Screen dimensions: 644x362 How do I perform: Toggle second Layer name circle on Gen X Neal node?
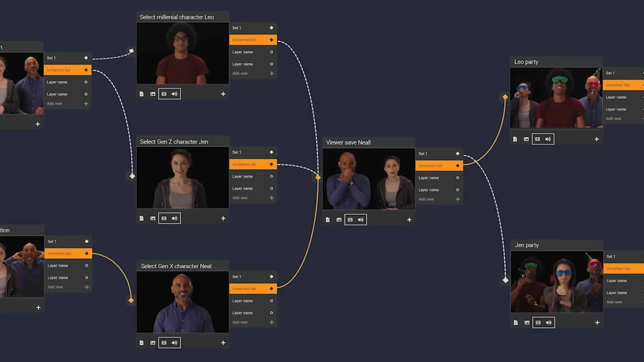(271, 313)
